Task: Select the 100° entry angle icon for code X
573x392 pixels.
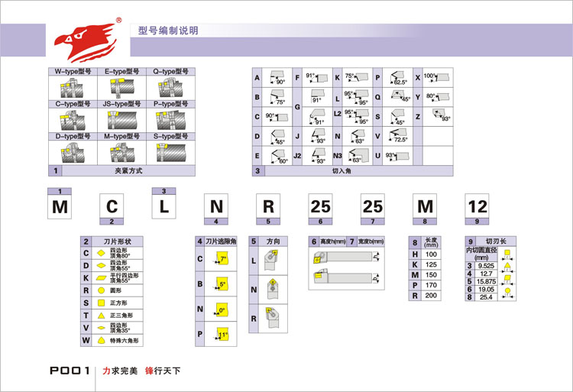Action: click(436, 77)
